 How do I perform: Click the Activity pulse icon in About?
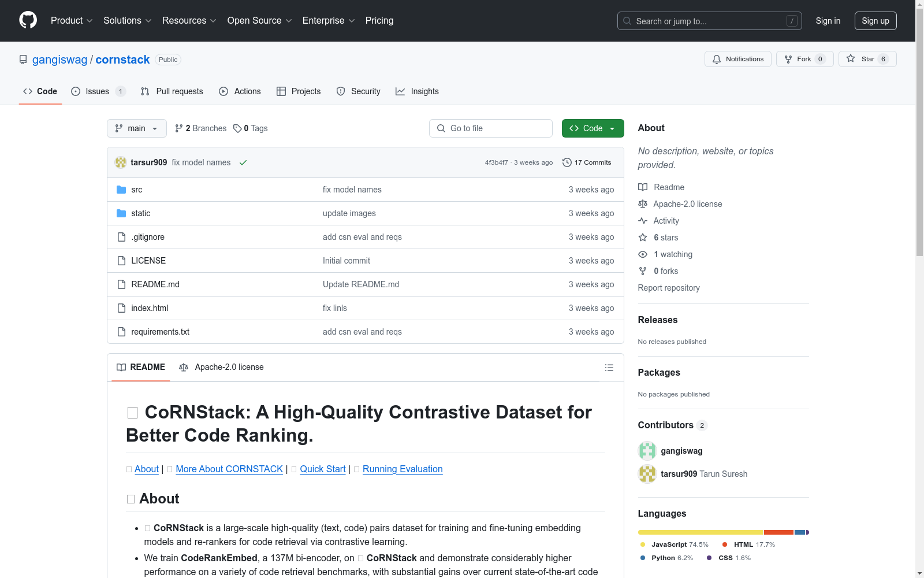coord(643,221)
